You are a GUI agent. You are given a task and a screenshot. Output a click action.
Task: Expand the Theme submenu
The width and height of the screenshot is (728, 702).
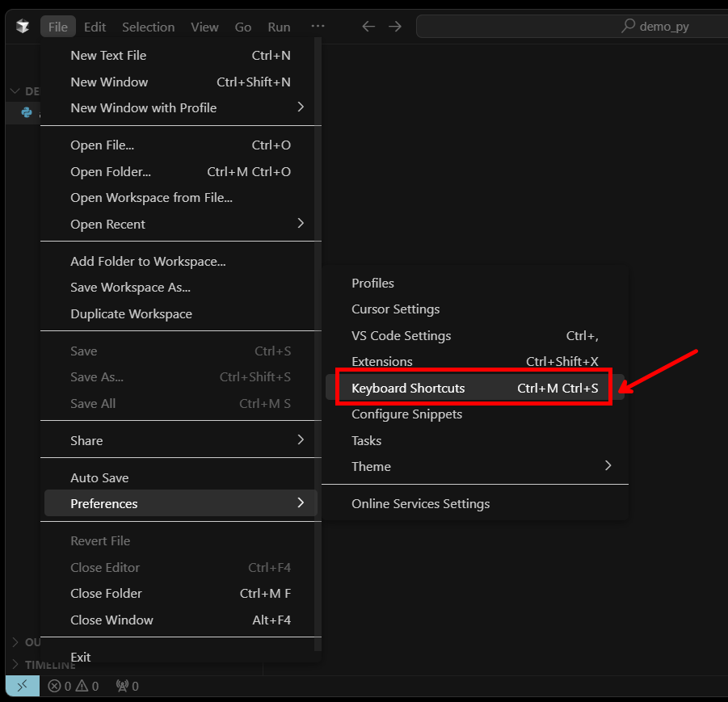pyautogui.click(x=475, y=467)
